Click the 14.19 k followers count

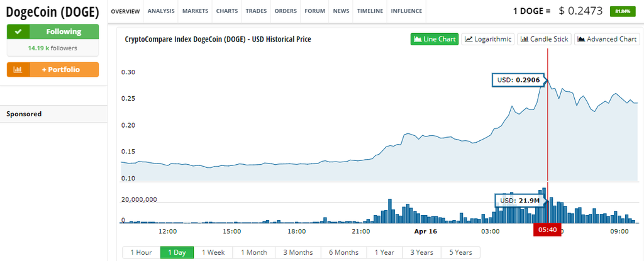point(53,48)
